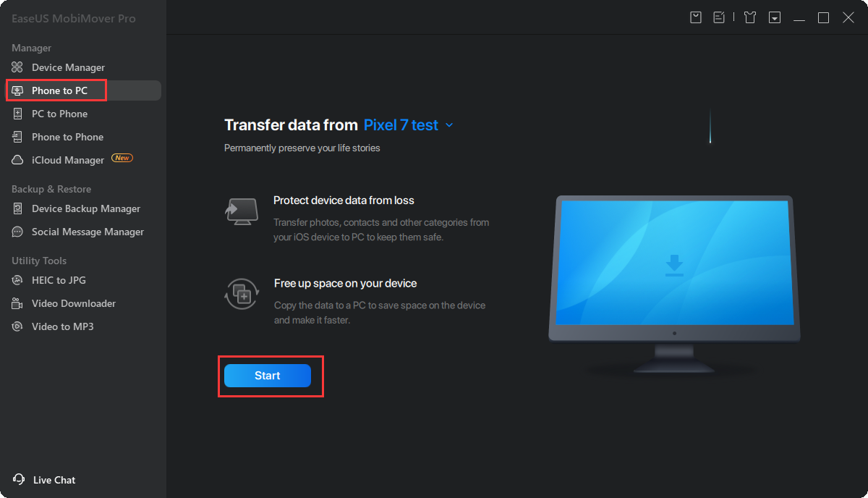Viewport: 868px width, 498px height.
Task: Open the Video to MP3 icon
Action: coord(17,326)
